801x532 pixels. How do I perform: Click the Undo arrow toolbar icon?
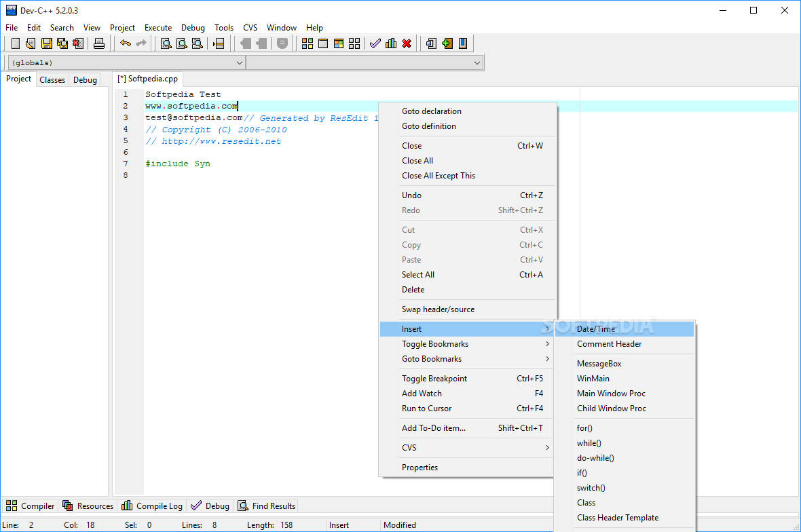[125, 43]
